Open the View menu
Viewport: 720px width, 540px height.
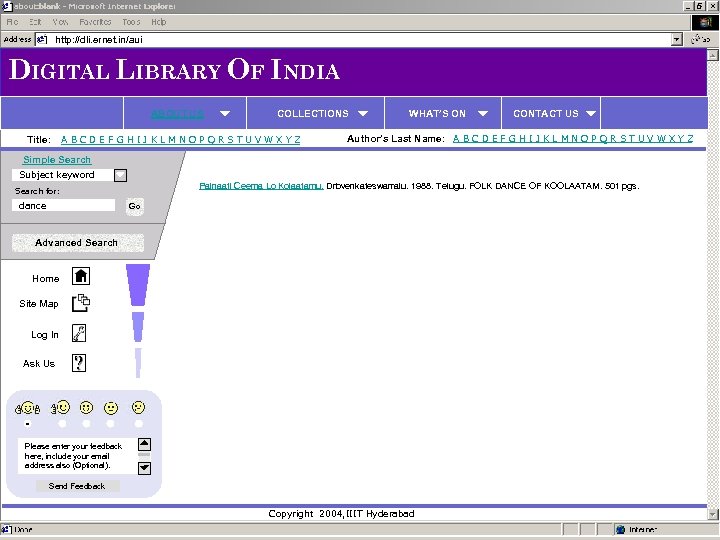60,22
